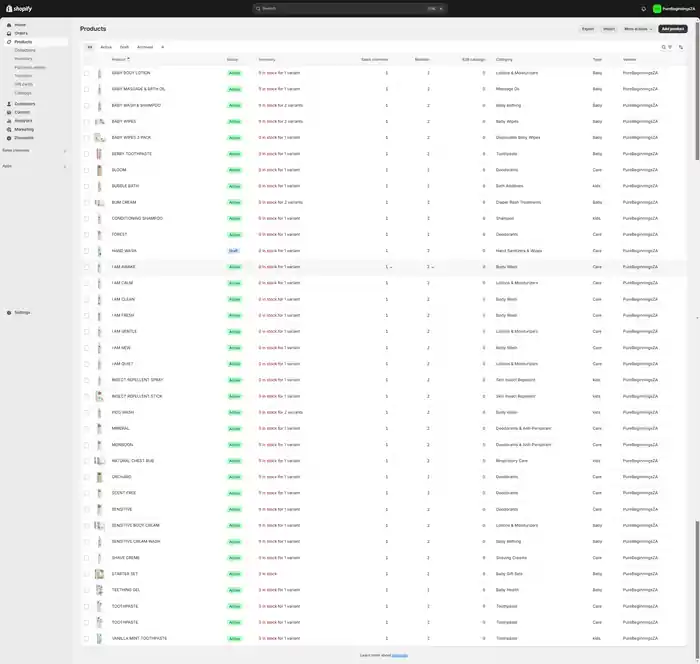Image resolution: width=700 pixels, height=664 pixels.
Task: Open the Learn more about products link
Action: pos(400,656)
